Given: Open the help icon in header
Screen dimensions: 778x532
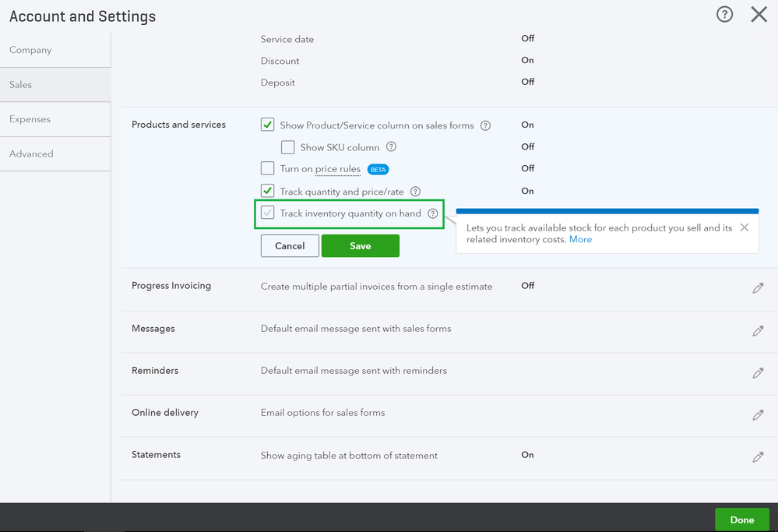Looking at the screenshot, I should [724, 15].
